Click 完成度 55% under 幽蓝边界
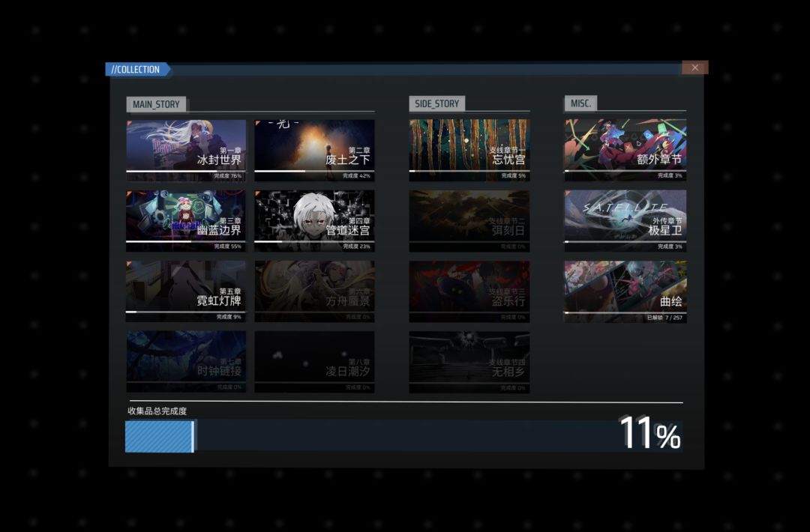 point(228,246)
